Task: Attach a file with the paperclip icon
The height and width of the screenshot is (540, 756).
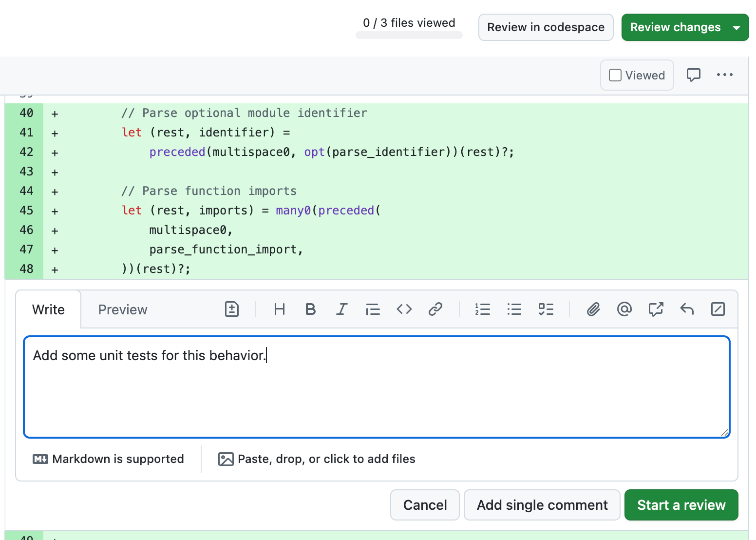Action: (x=593, y=309)
